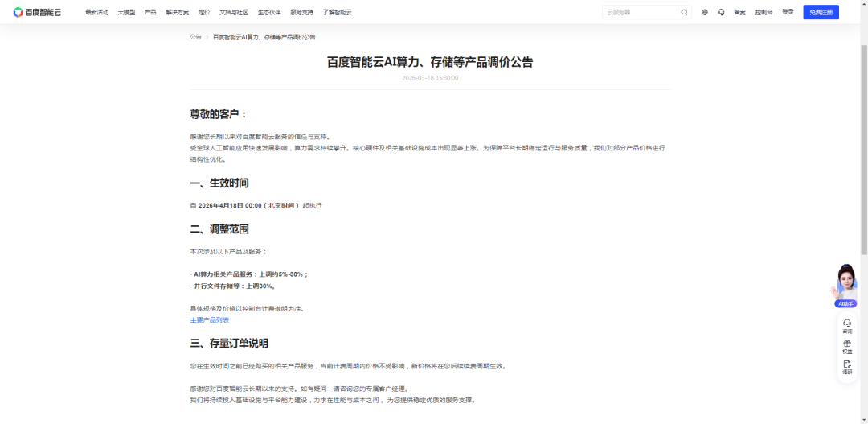Open the 最新活动 menu item
868x424 pixels.
pyautogui.click(x=96, y=12)
